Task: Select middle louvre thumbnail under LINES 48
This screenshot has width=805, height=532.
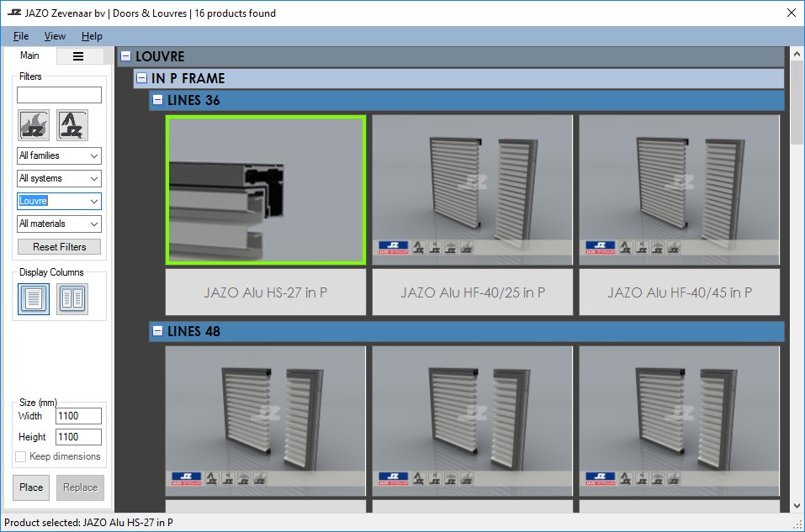Action: coord(473,421)
